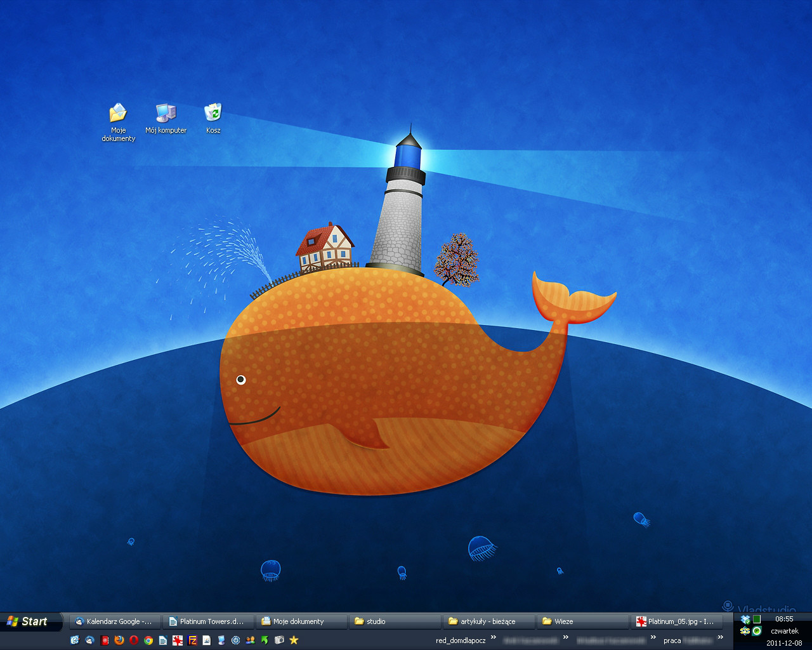Open the Kosz recycle bin icon
812x650 pixels.
[213, 114]
